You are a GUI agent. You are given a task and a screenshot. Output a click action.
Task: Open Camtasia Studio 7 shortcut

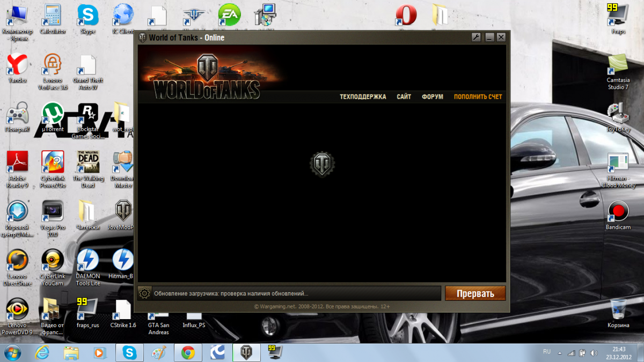(618, 71)
